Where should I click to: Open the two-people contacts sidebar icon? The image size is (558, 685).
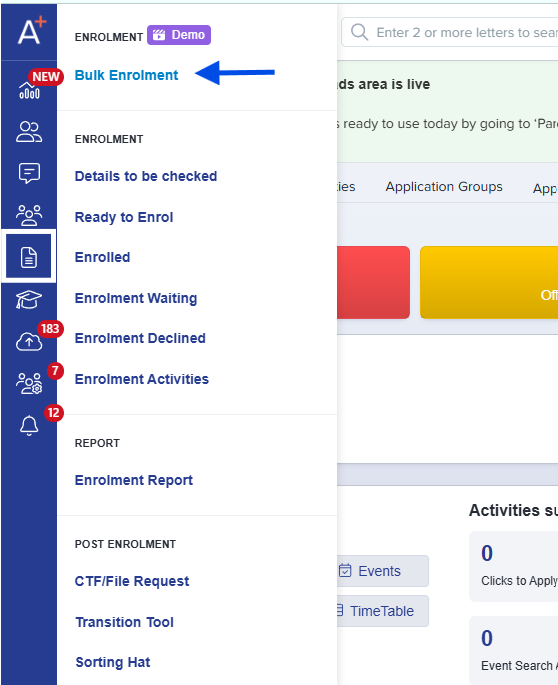[x=29, y=132]
